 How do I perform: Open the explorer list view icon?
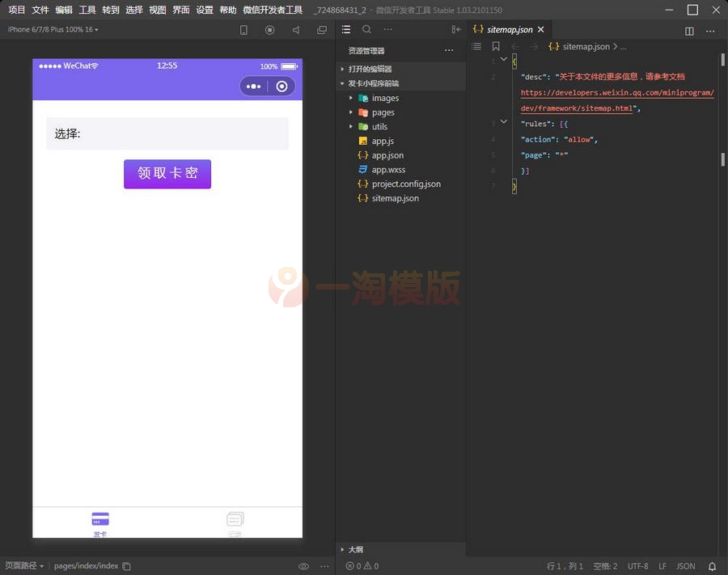point(346,29)
